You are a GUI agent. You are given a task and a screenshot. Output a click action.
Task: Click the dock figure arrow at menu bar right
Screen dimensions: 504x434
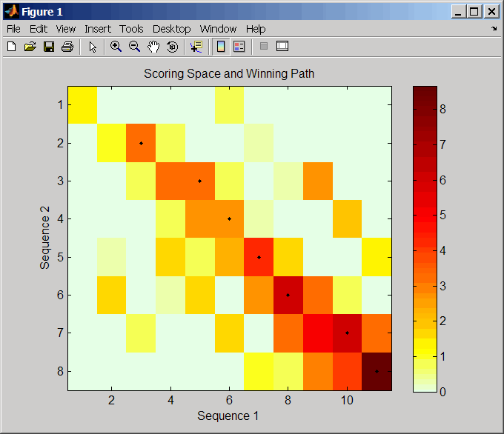tap(494, 29)
